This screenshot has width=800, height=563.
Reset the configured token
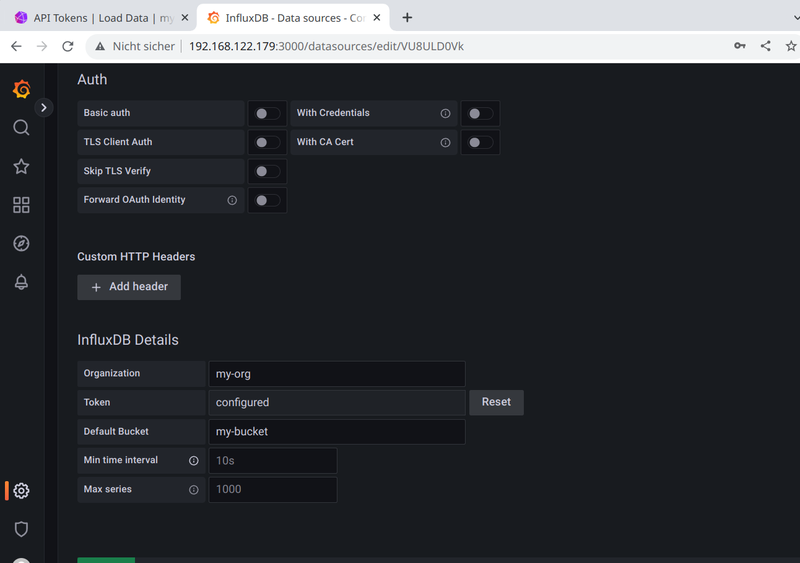pos(496,402)
